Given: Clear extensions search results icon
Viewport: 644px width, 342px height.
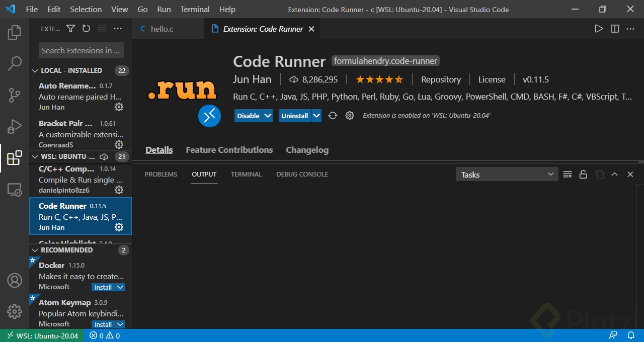Looking at the screenshot, I should click(102, 29).
